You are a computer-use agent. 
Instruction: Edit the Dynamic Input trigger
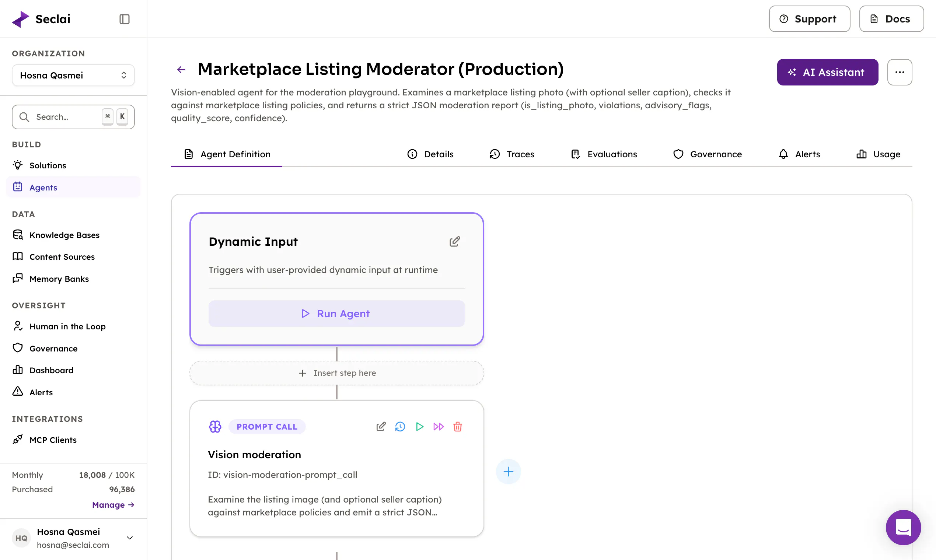click(x=455, y=242)
